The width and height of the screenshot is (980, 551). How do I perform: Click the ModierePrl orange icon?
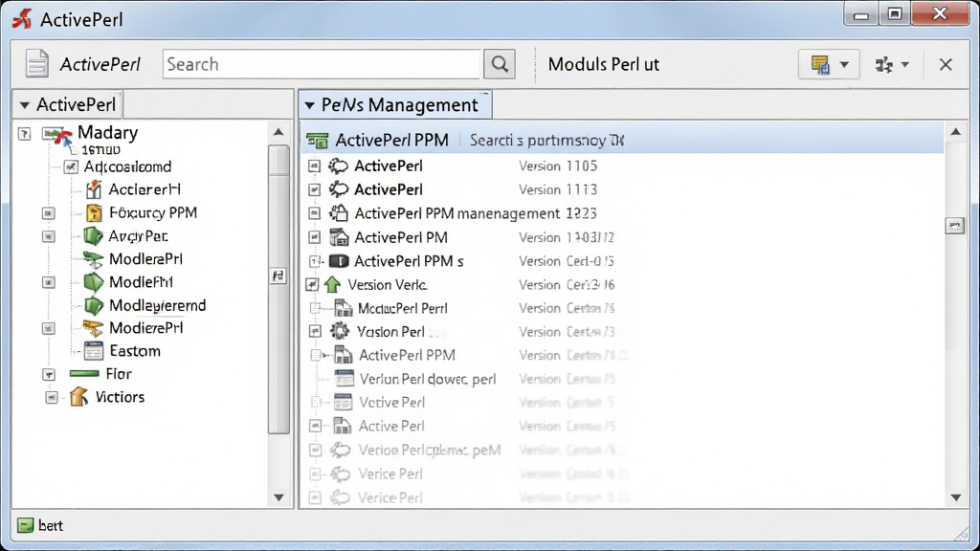click(x=93, y=328)
